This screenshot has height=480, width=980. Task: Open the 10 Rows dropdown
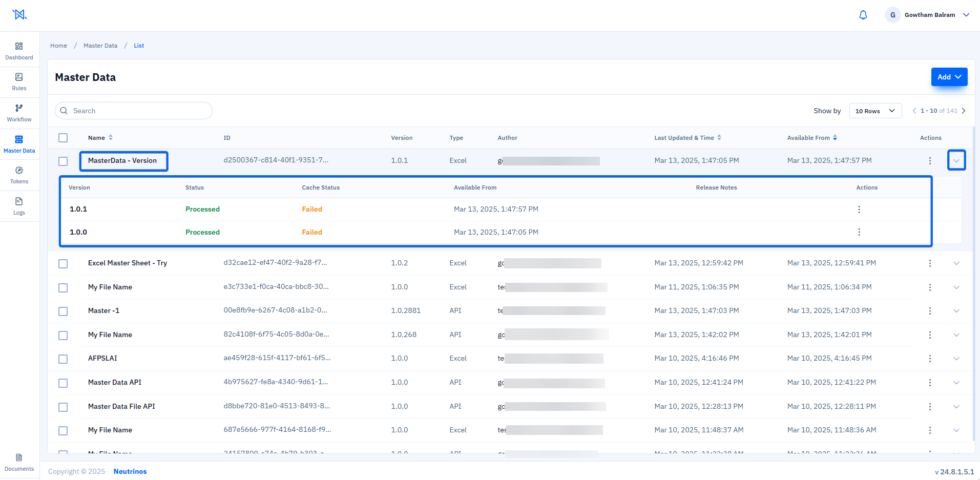pos(875,111)
